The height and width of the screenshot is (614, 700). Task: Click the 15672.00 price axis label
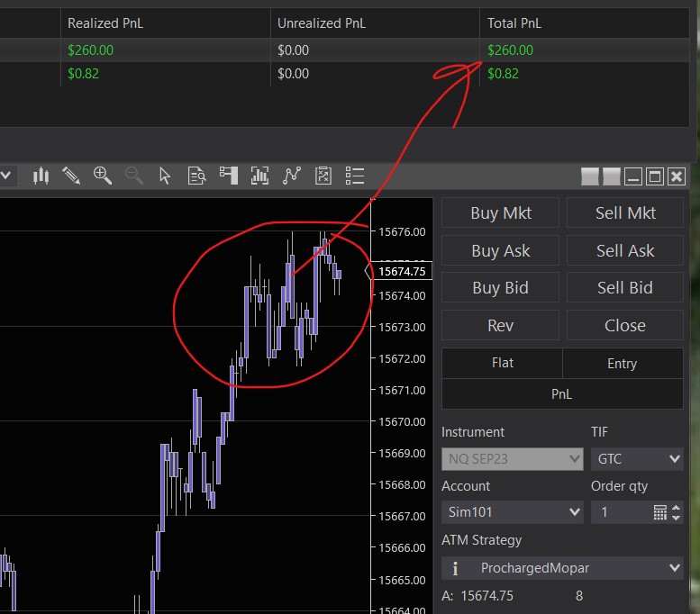402,358
